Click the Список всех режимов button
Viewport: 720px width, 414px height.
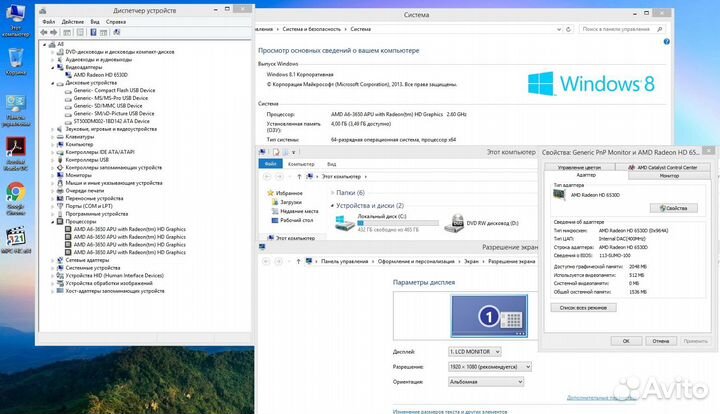583,308
